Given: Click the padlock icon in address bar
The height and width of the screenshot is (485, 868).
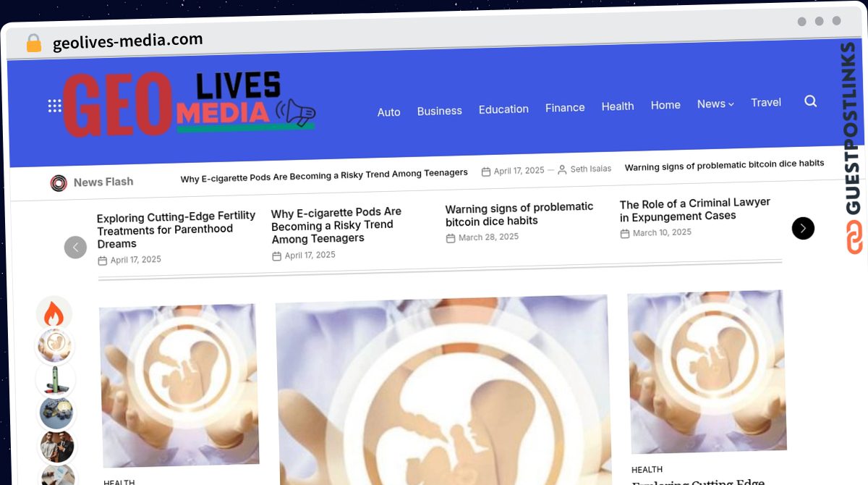Looking at the screenshot, I should point(33,43).
